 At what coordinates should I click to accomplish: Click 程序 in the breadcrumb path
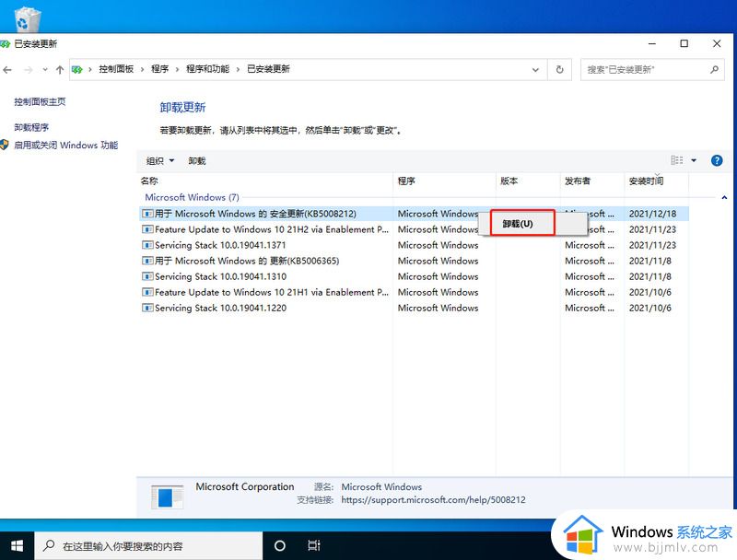(159, 69)
